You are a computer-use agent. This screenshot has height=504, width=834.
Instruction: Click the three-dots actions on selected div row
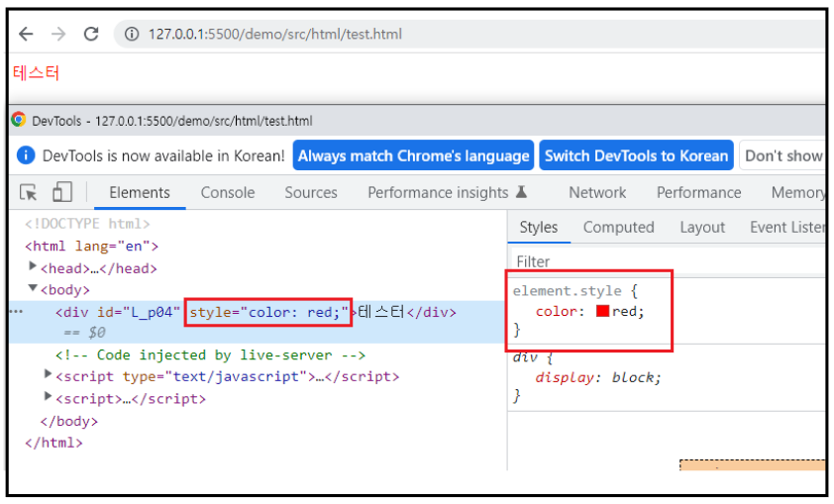17,312
